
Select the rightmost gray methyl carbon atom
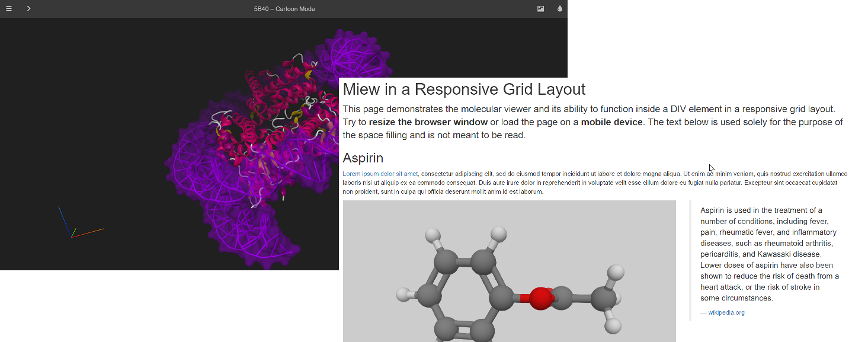603,298
